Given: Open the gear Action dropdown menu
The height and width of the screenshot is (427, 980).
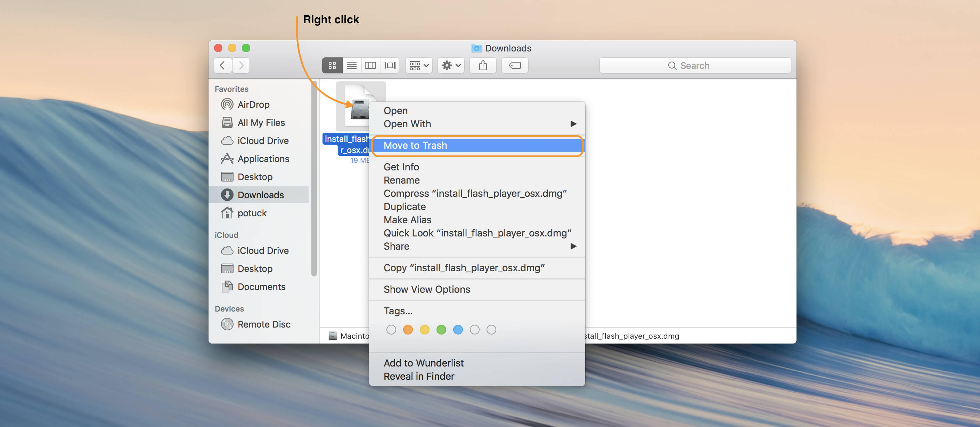Looking at the screenshot, I should (x=451, y=65).
